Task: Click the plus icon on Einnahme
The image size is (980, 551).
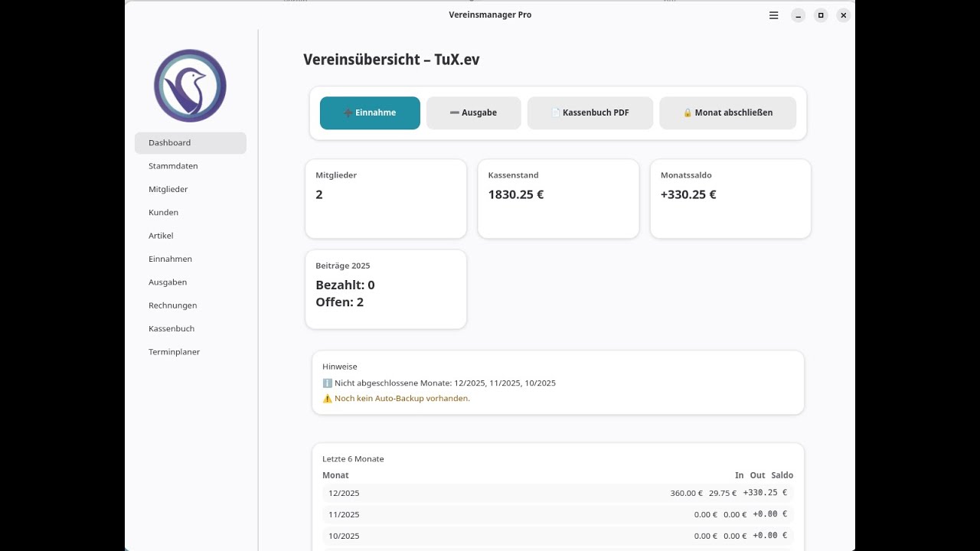Action: (348, 113)
